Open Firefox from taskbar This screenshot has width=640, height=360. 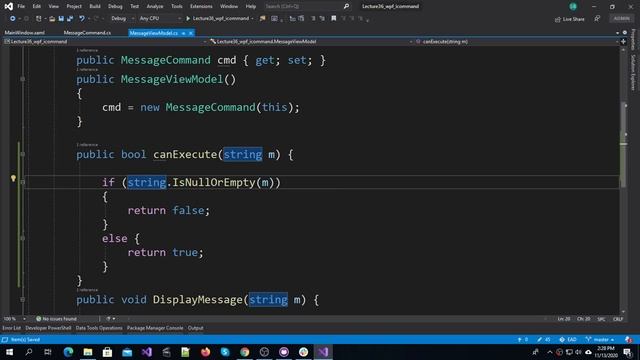pyautogui.click(x=205, y=352)
